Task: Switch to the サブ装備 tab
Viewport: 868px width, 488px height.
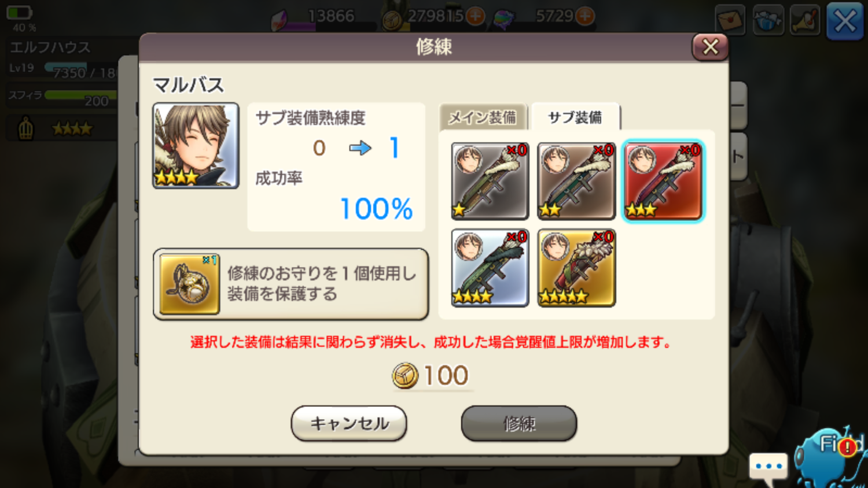Action: point(575,117)
